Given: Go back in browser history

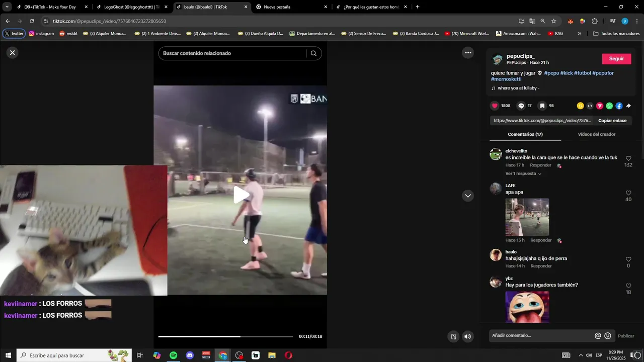Looking at the screenshot, I should [x=8, y=21].
